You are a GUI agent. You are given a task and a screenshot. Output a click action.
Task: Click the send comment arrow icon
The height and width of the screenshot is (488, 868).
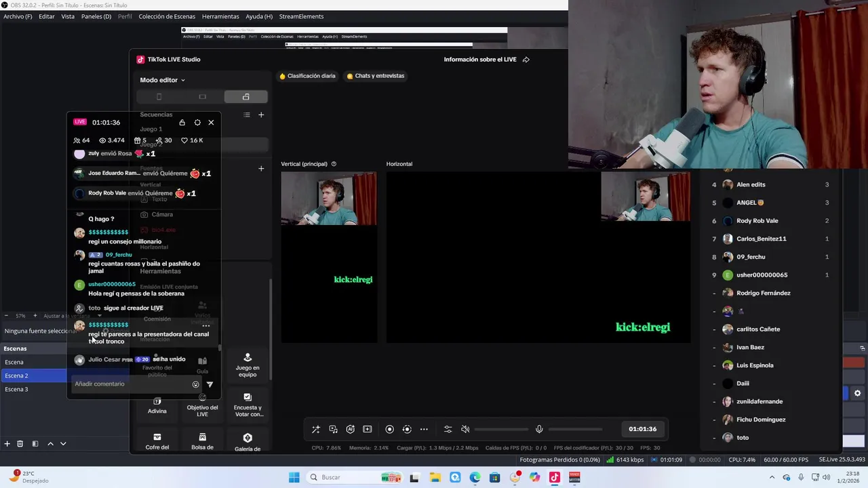pos(210,384)
